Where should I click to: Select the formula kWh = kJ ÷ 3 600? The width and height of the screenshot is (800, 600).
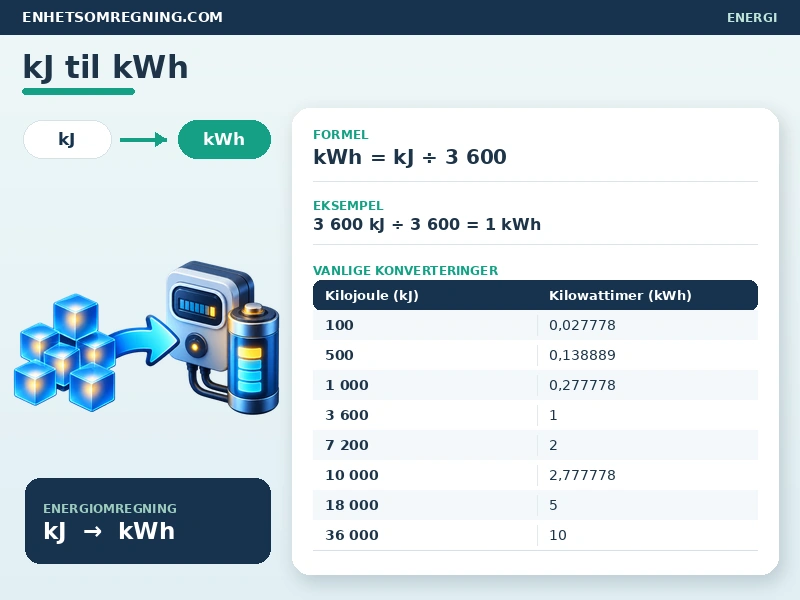410,157
